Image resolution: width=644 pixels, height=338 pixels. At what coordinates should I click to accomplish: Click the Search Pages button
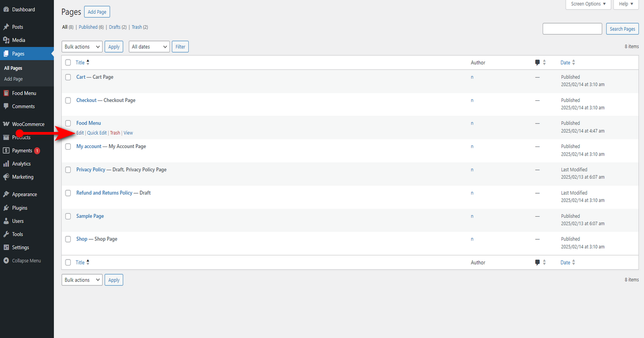click(623, 29)
